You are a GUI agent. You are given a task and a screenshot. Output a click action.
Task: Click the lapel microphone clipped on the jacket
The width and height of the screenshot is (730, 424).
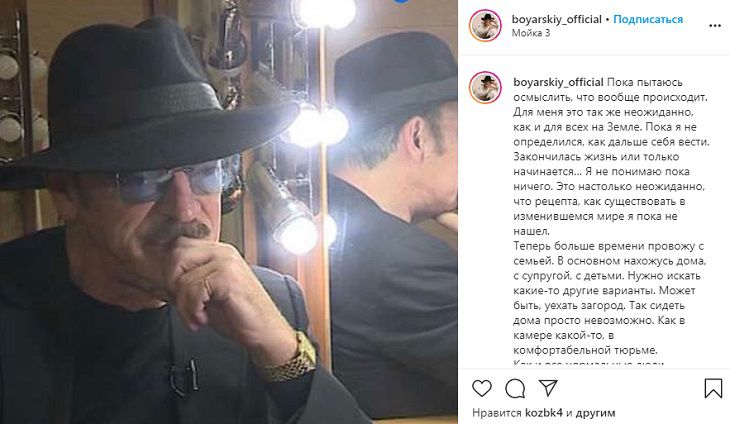(x=182, y=376)
